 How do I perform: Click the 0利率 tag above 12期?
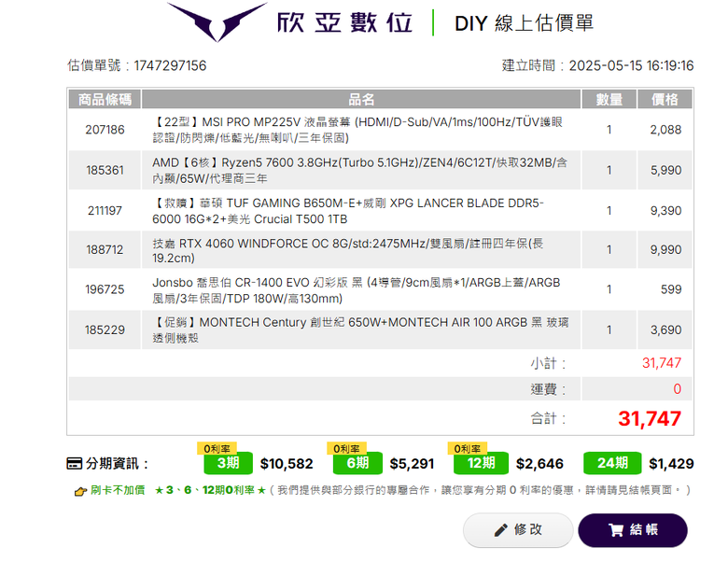pyautogui.click(x=467, y=449)
